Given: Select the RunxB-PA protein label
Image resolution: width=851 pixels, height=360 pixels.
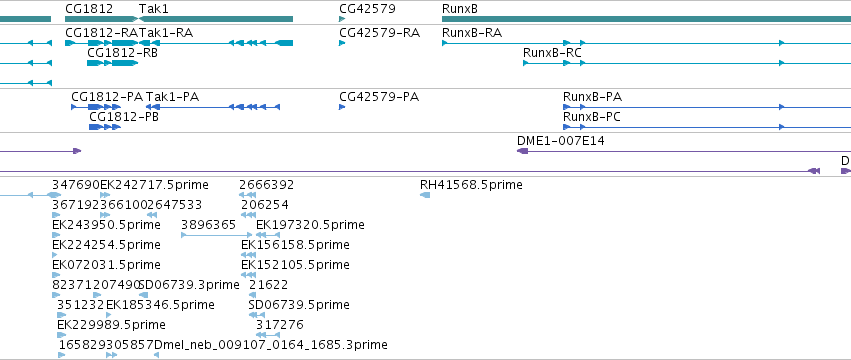Looking at the screenshot, I should coord(592,97).
